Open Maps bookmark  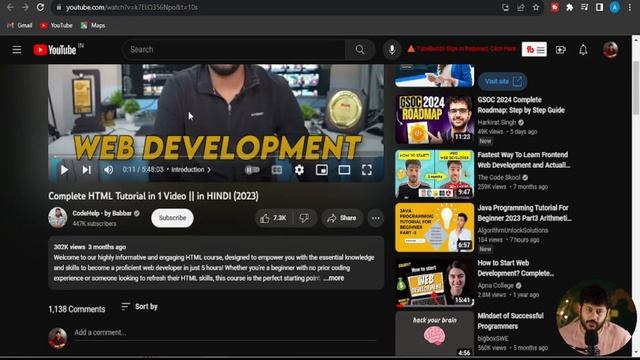click(93, 25)
